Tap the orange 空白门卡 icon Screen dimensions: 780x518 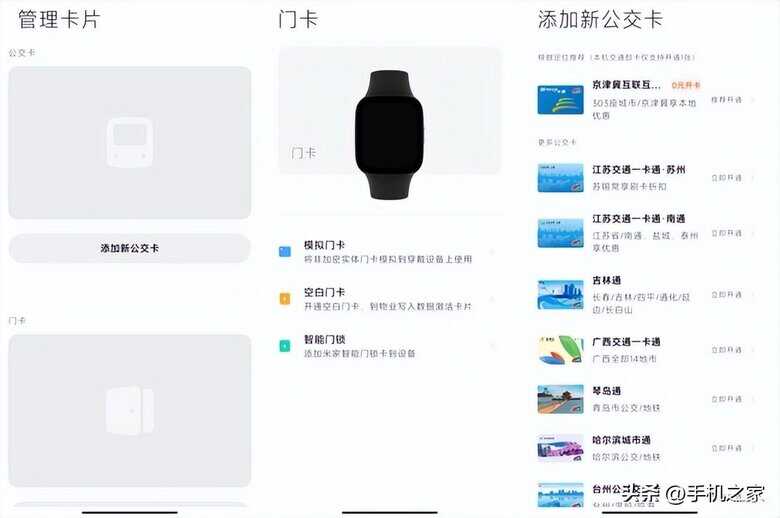[x=285, y=299]
